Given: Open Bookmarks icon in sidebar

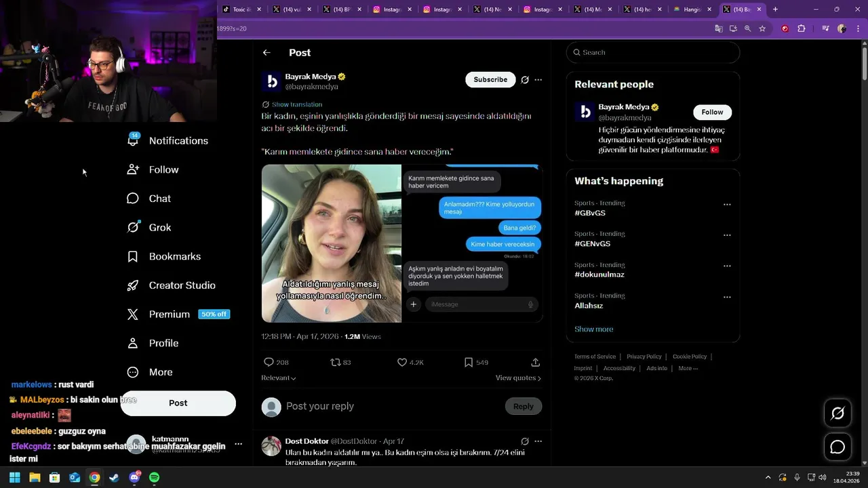Looking at the screenshot, I should point(133,256).
